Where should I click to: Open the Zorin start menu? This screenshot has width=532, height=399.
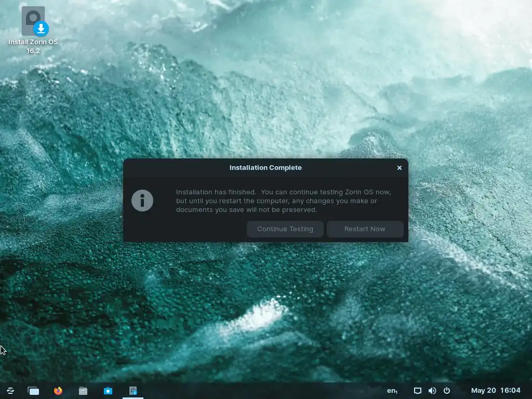[x=10, y=391]
